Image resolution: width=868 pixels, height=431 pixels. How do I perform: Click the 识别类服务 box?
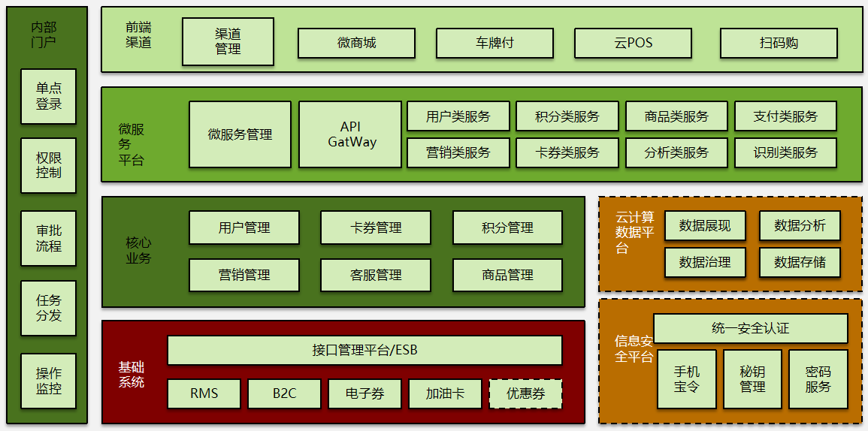pos(785,152)
